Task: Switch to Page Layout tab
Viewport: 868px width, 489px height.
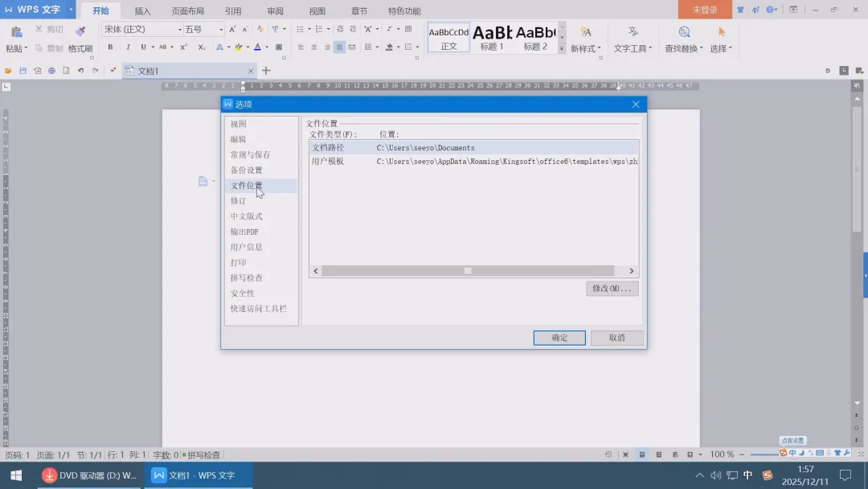Action: pos(187,11)
